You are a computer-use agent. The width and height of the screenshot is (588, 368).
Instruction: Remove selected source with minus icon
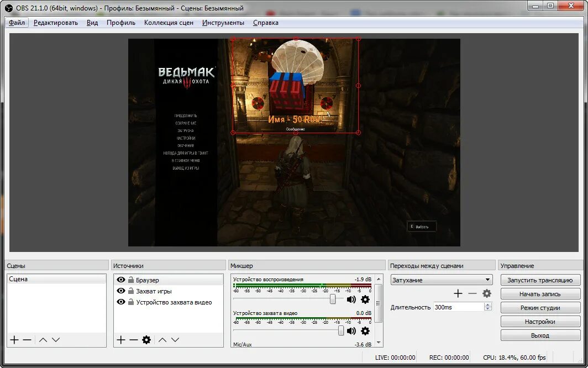point(134,340)
